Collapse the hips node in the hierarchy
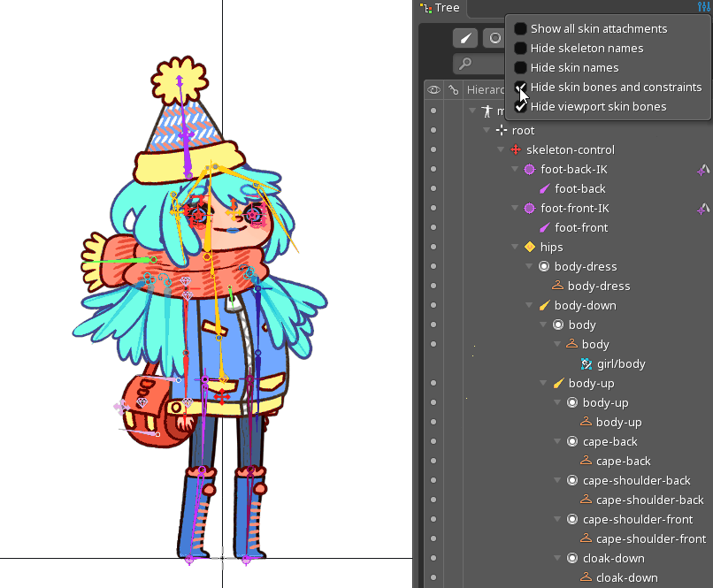This screenshot has width=713, height=588. [514, 247]
